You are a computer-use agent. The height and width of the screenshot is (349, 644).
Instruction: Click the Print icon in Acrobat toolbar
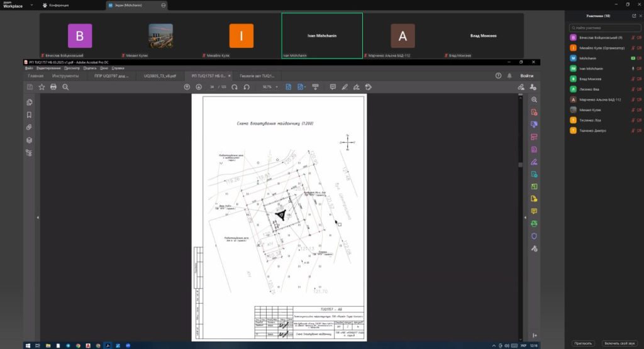[x=53, y=87]
